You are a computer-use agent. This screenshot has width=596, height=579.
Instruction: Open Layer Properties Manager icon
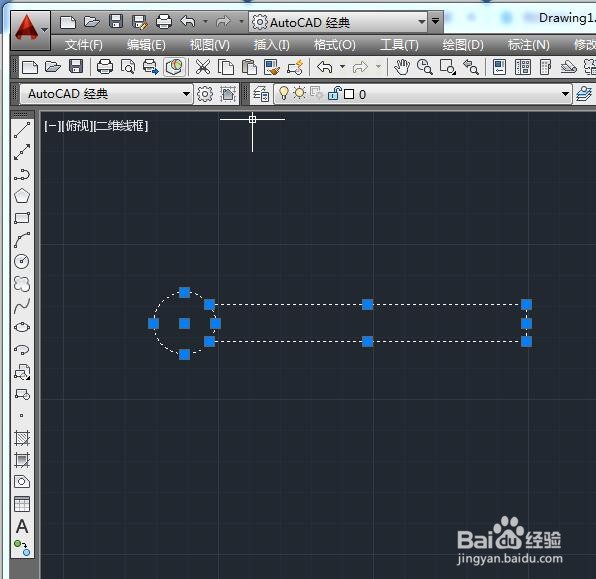point(262,94)
